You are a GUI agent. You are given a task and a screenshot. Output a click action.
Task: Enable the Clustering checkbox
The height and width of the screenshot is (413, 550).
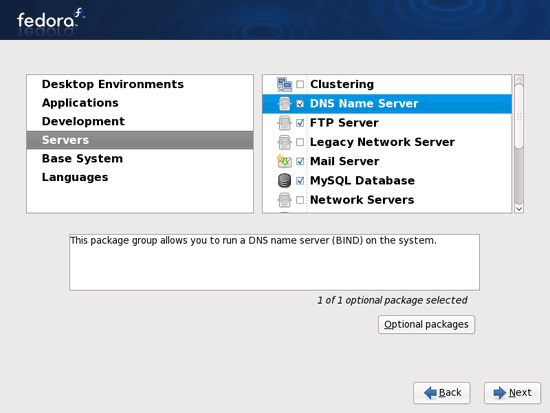[x=300, y=84]
